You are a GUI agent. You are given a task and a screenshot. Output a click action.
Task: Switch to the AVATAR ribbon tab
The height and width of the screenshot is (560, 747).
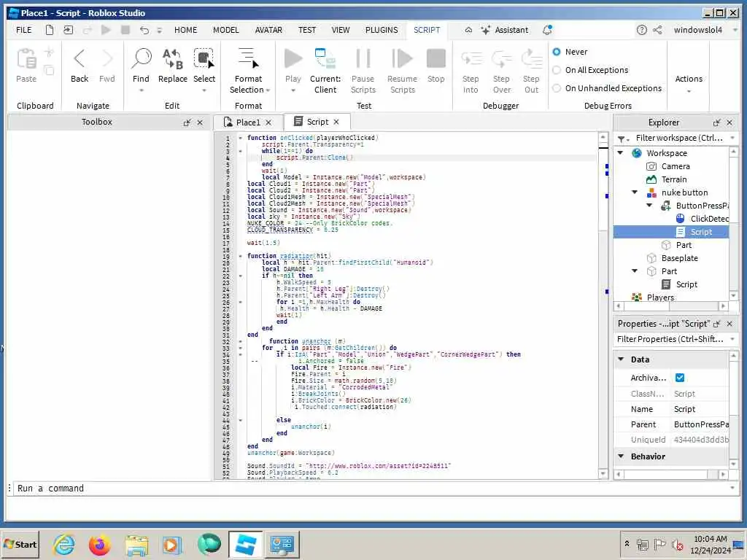(268, 30)
